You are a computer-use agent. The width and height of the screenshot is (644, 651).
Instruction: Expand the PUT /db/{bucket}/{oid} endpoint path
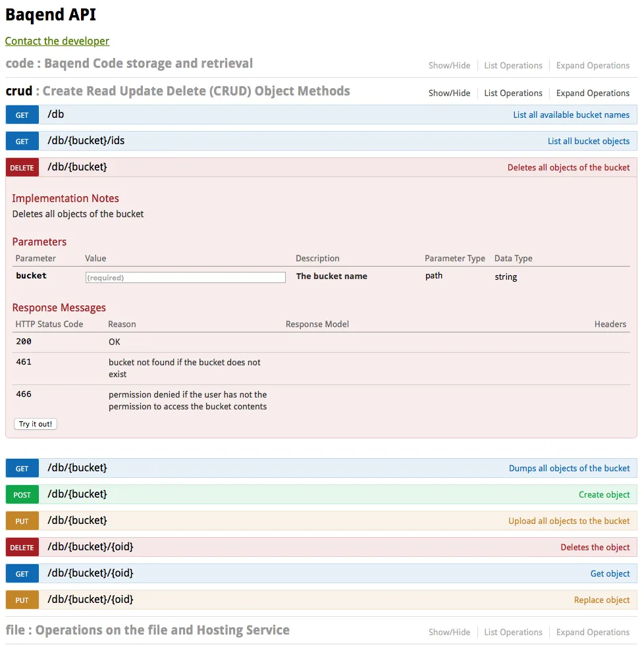pos(90,600)
